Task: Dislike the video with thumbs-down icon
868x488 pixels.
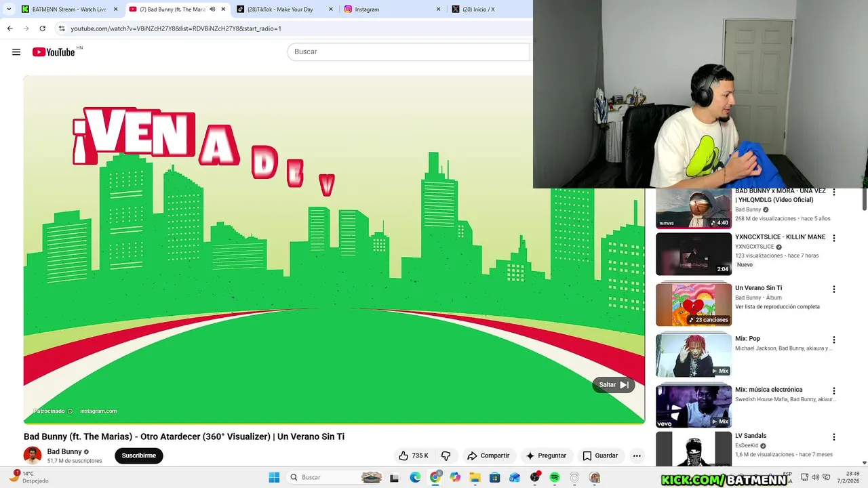Action: pyautogui.click(x=446, y=455)
